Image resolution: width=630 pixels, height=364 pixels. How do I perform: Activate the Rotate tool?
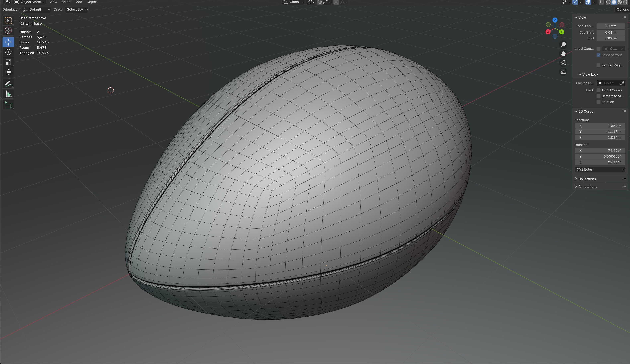coord(8,52)
